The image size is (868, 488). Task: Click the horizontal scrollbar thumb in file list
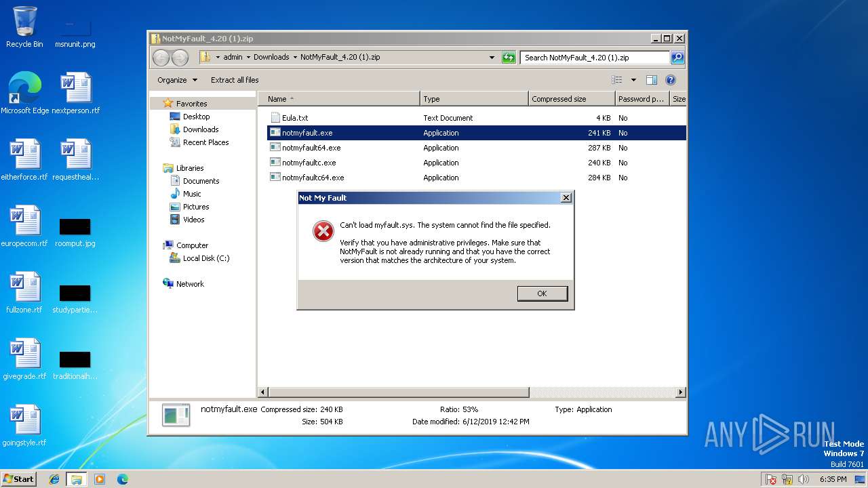(399, 392)
